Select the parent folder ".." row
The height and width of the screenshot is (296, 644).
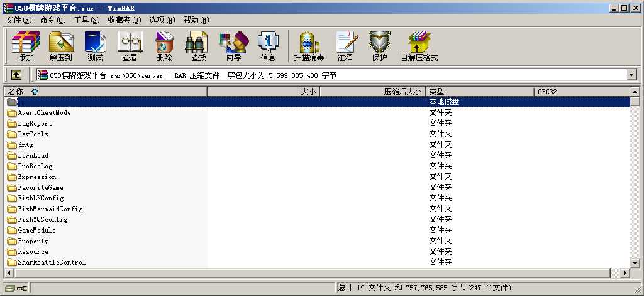[x=318, y=102]
